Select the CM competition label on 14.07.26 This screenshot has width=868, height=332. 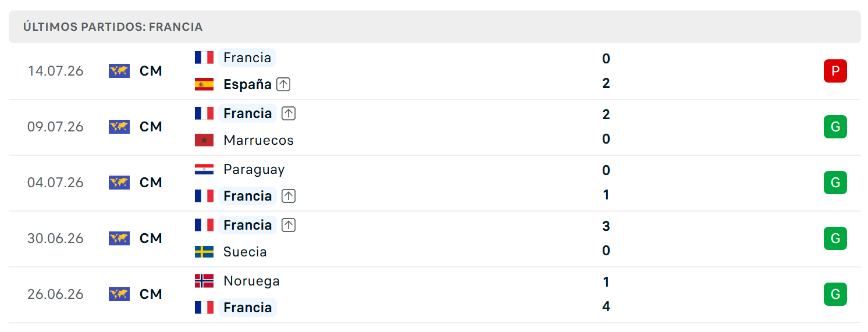coord(151,71)
